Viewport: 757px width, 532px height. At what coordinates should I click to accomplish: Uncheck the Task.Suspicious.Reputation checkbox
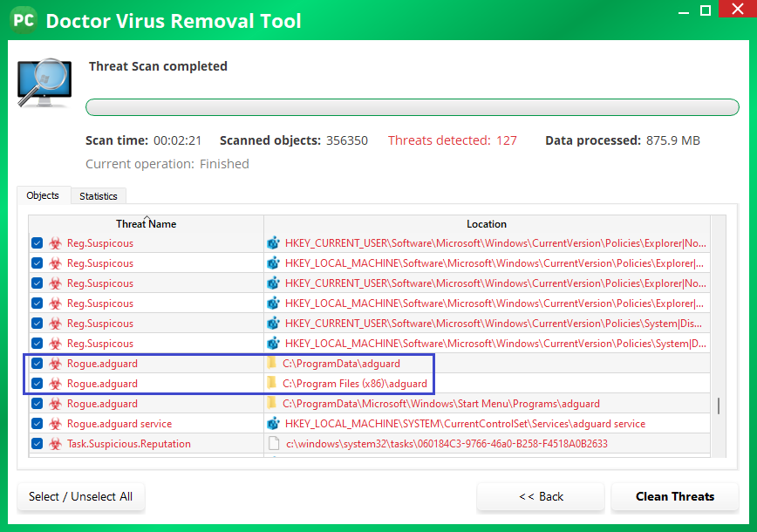coord(38,444)
